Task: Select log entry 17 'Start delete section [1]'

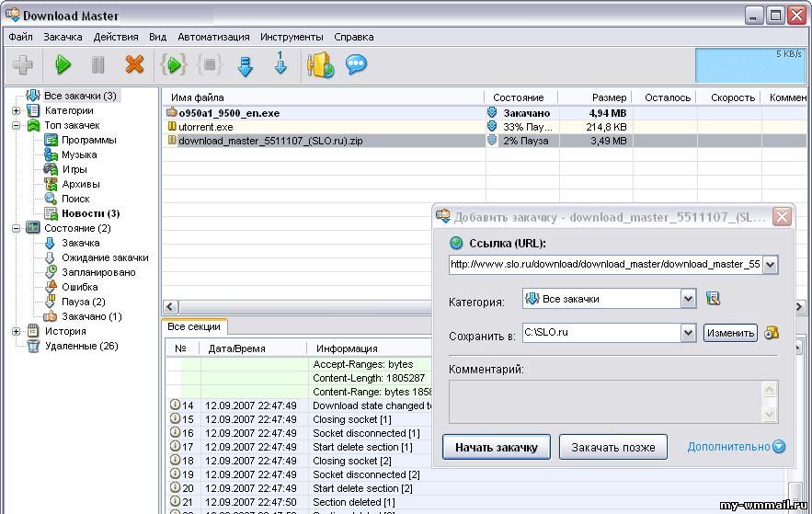Action: click(301, 447)
